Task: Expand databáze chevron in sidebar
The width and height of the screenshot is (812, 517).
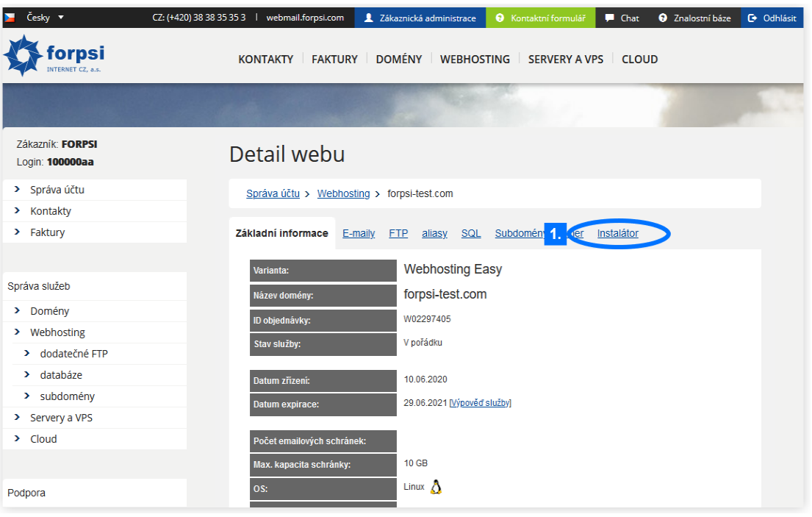Action: (x=27, y=374)
